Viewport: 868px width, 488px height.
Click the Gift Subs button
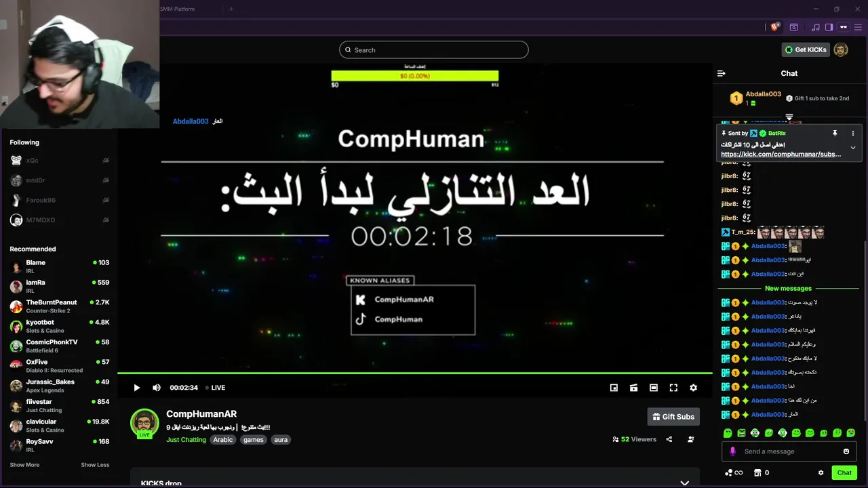pyautogui.click(x=673, y=417)
